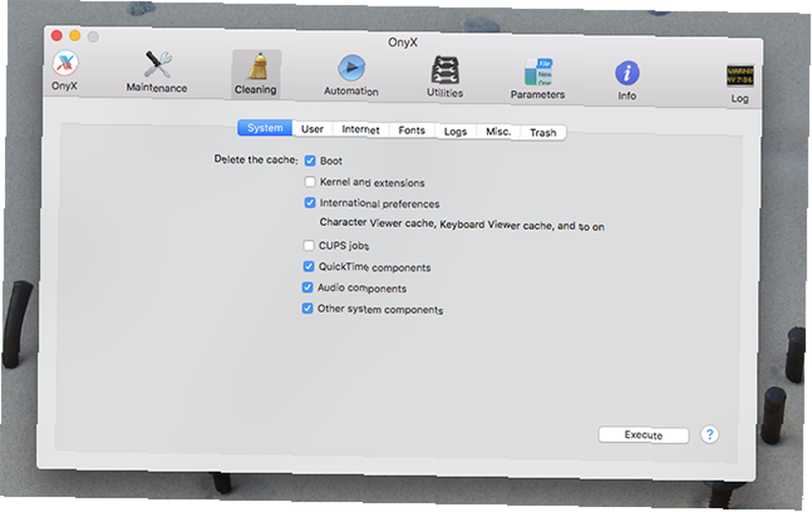The image size is (812, 512).
Task: Switch to the Logs tab
Action: click(456, 132)
